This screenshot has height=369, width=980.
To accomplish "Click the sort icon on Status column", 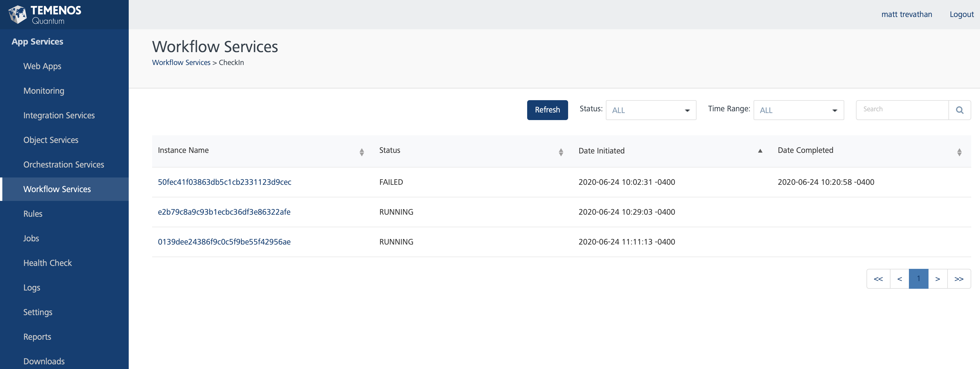I will point(561,152).
